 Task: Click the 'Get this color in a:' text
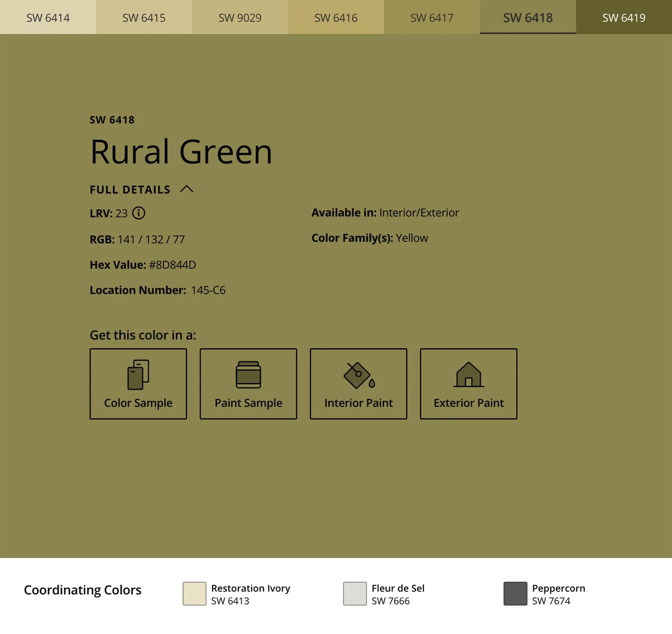pos(143,335)
